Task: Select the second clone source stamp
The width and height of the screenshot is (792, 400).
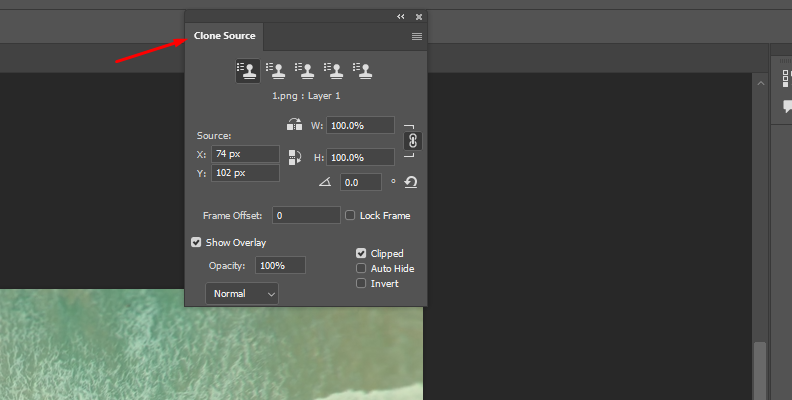Action: (x=275, y=71)
